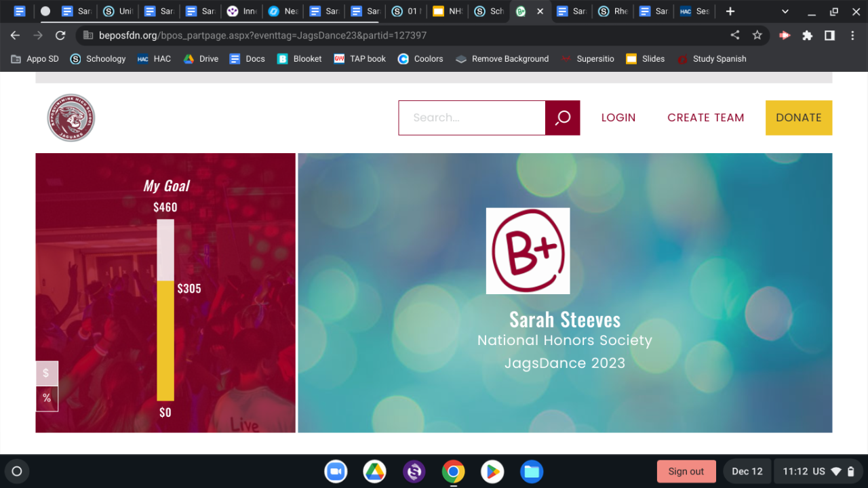Click the share page icon
This screenshot has width=868, height=488.
[735, 35]
